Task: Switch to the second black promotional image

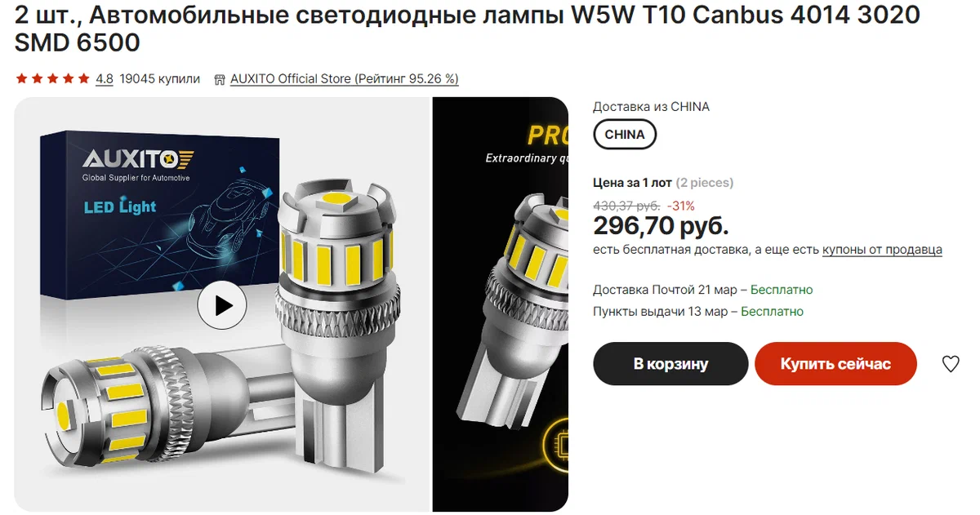Action: (501, 305)
